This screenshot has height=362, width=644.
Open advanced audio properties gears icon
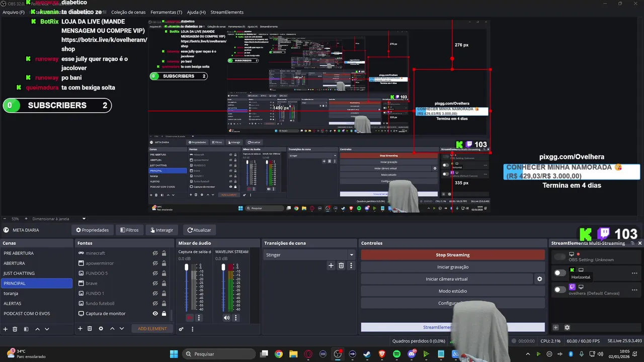point(181,329)
